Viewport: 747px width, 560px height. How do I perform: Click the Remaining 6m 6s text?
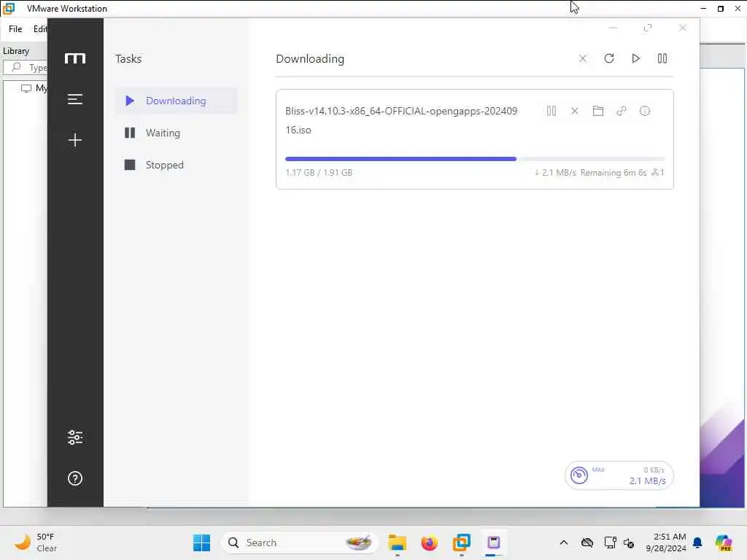pyautogui.click(x=613, y=172)
